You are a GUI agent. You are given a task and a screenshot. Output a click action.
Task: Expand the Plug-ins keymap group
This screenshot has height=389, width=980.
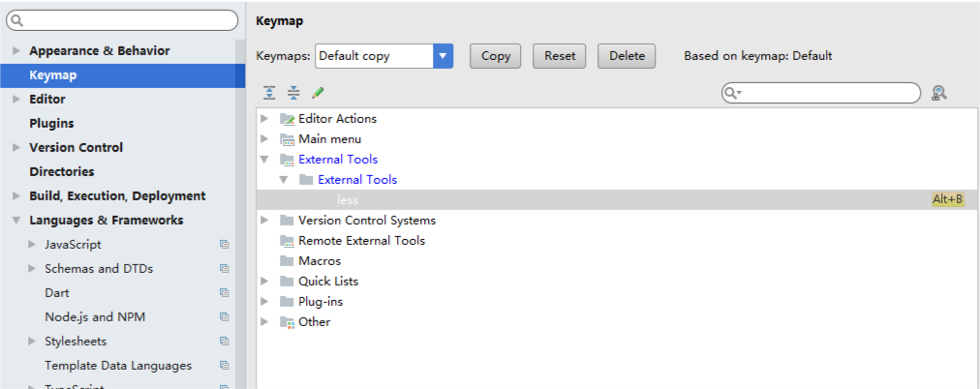[265, 302]
